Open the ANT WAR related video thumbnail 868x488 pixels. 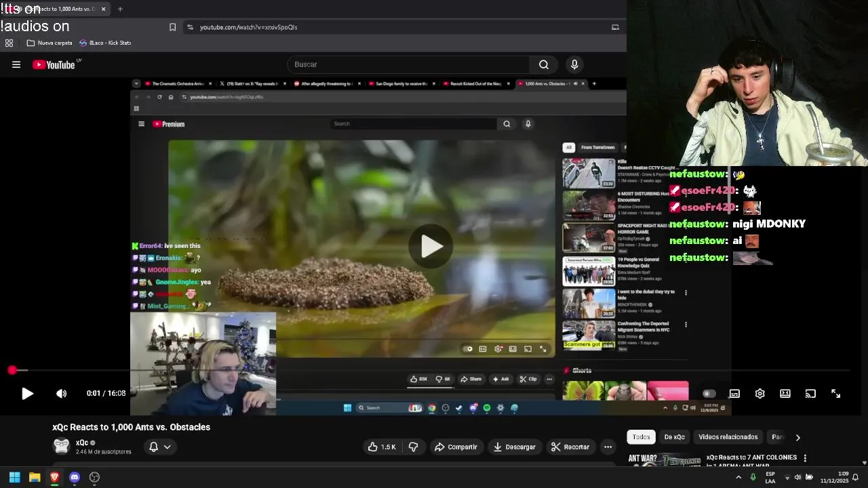pos(664,460)
